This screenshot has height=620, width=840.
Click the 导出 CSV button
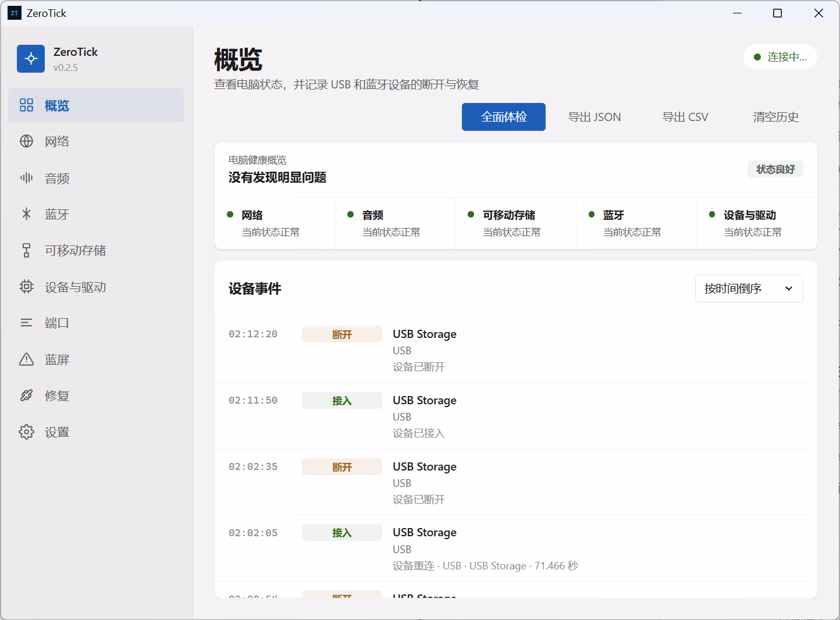[685, 117]
